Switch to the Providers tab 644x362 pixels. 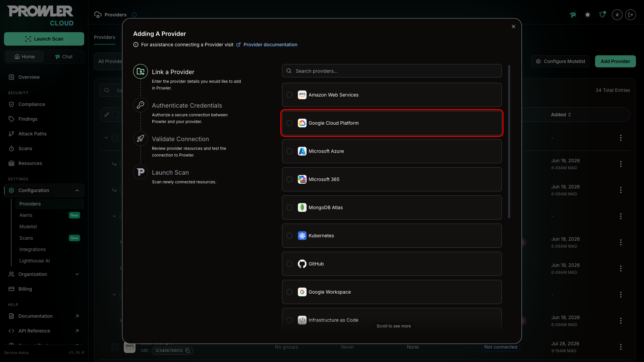105,37
